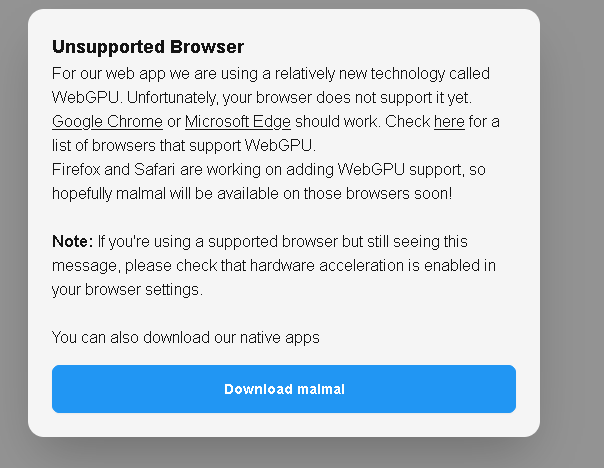Click the word "or" between the browser links
This screenshot has width=604, height=468.
(x=174, y=122)
